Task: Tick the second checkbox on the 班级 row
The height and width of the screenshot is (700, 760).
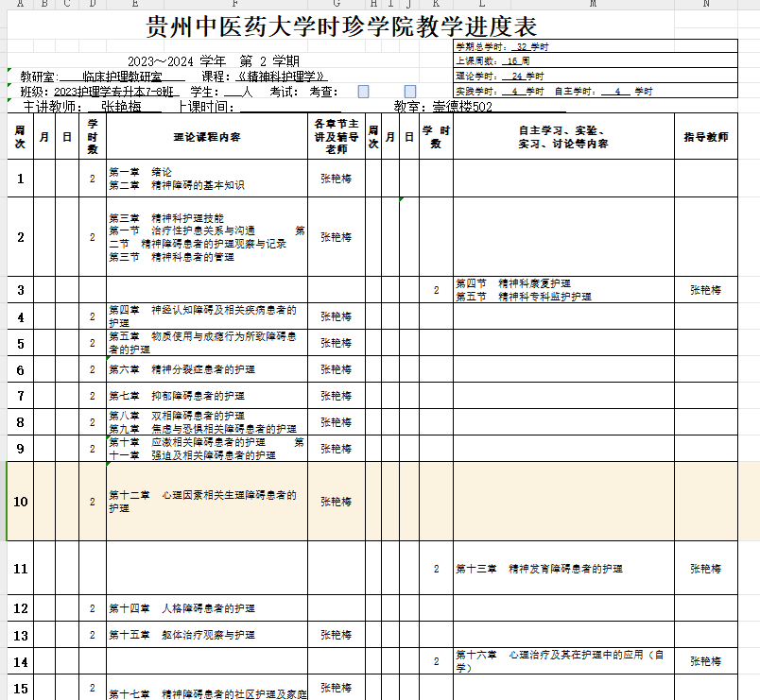Action: [x=410, y=92]
